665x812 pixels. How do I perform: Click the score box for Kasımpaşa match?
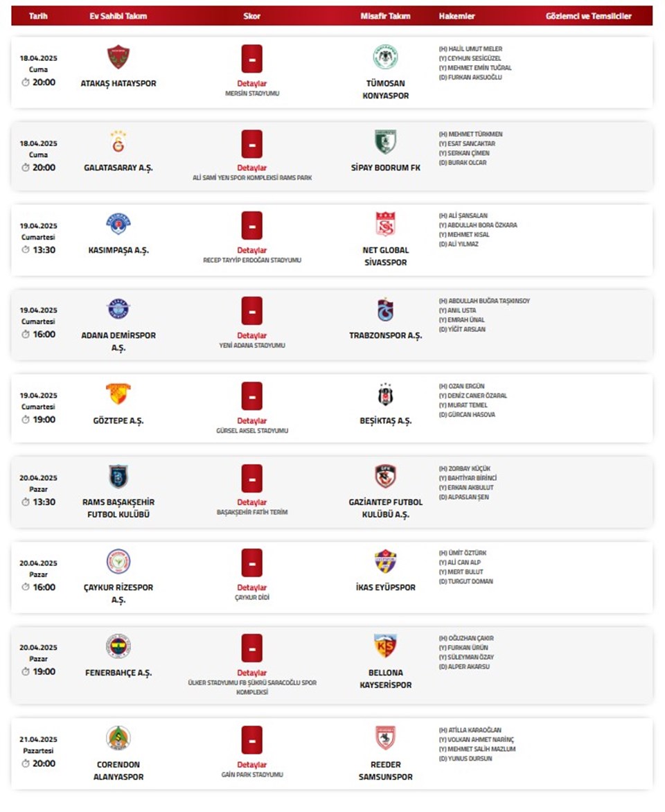click(x=252, y=225)
